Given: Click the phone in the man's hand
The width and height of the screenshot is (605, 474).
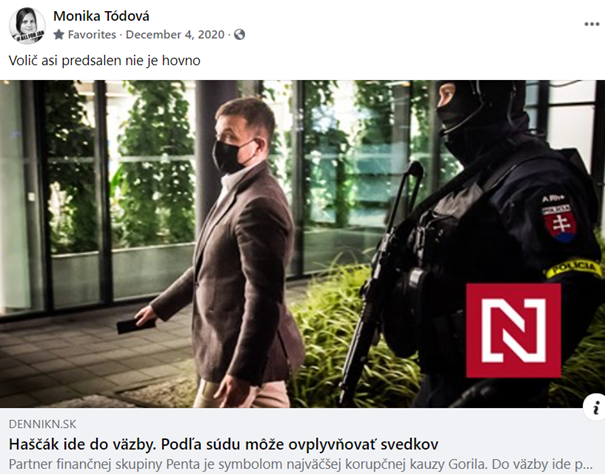Looking at the screenshot, I should tap(135, 326).
